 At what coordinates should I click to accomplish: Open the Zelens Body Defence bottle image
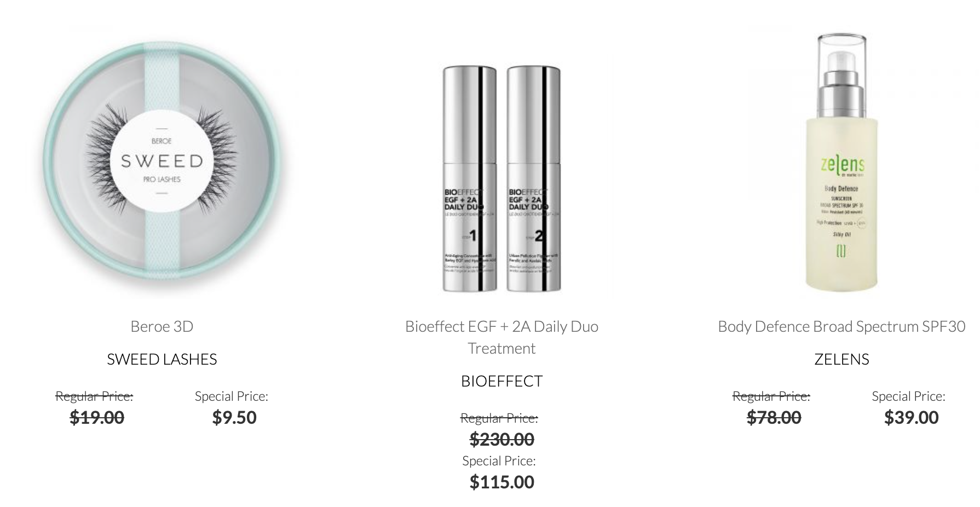[841, 163]
